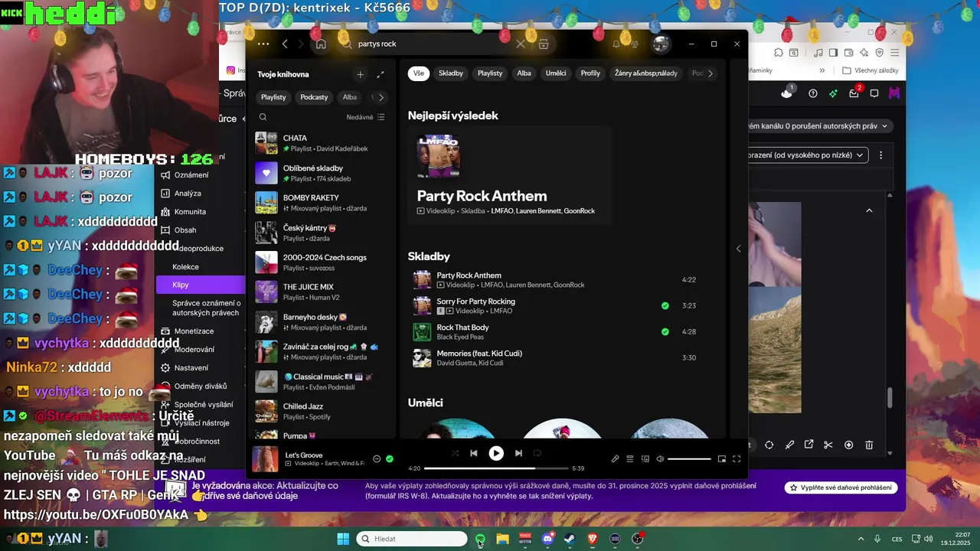Filter results by Profily chip

tap(590, 73)
